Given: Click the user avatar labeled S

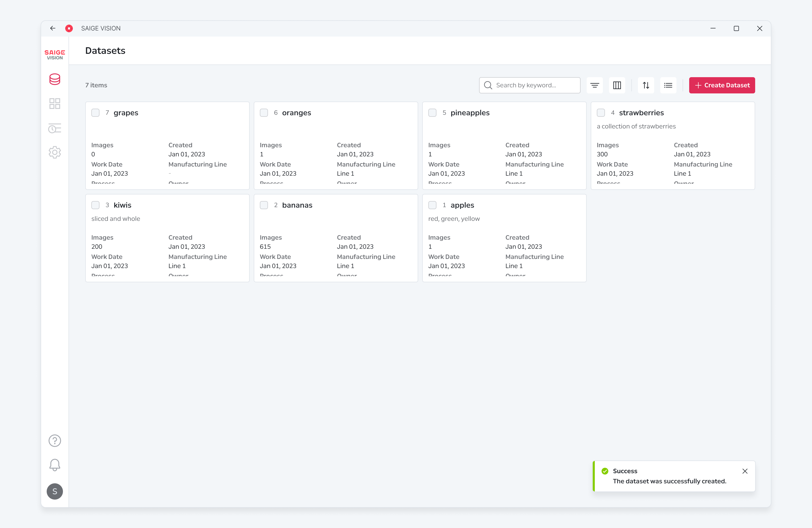Looking at the screenshot, I should pyautogui.click(x=55, y=491).
